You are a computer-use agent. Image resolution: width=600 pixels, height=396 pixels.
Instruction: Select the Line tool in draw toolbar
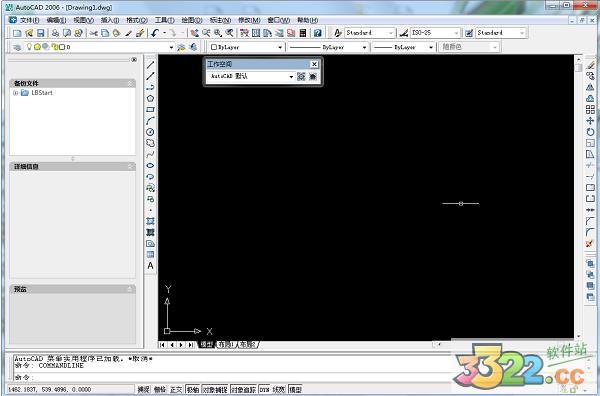150,65
